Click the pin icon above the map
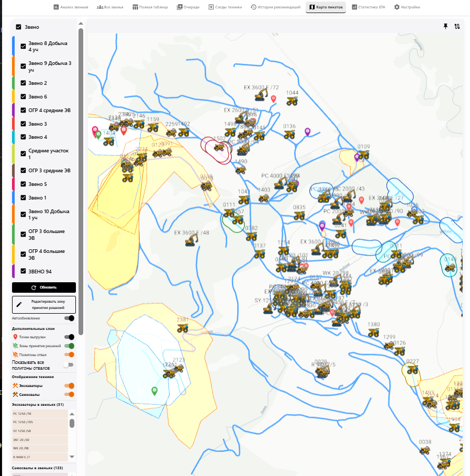Viewport: 470px width, 476px height. pyautogui.click(x=445, y=26)
